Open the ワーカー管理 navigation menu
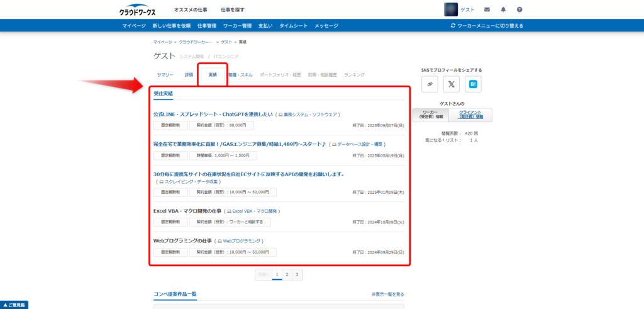The image size is (644, 309). tap(238, 26)
